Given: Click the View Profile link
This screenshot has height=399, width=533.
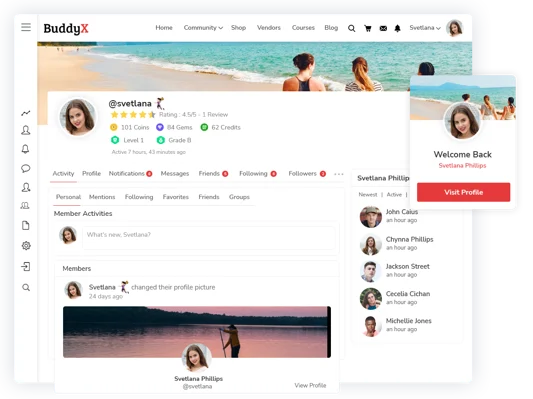Looking at the screenshot, I should tap(310, 385).
